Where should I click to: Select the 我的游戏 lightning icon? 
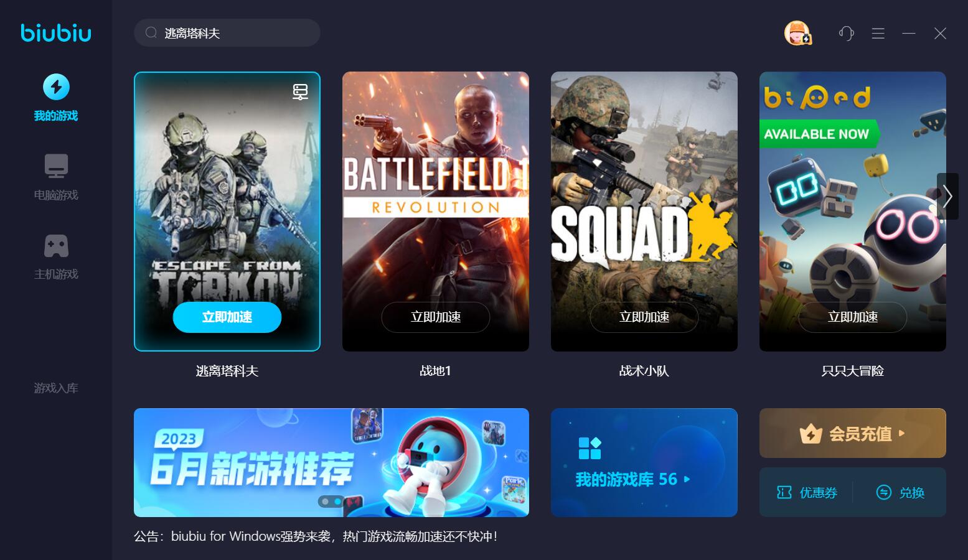point(56,86)
